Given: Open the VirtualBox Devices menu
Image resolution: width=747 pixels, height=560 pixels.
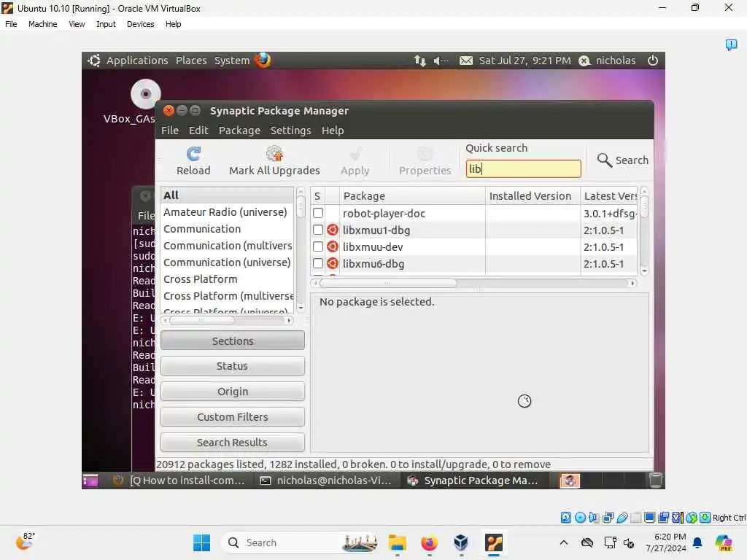Looking at the screenshot, I should click(x=141, y=24).
